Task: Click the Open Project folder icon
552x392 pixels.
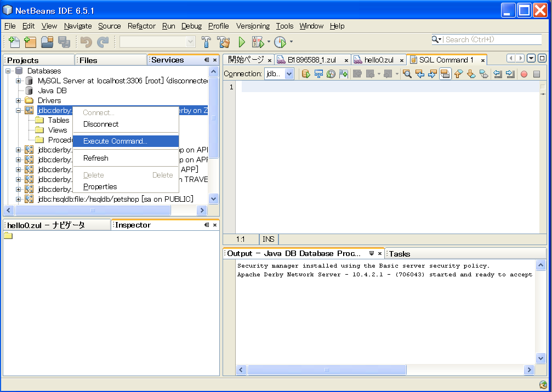Action: click(47, 42)
